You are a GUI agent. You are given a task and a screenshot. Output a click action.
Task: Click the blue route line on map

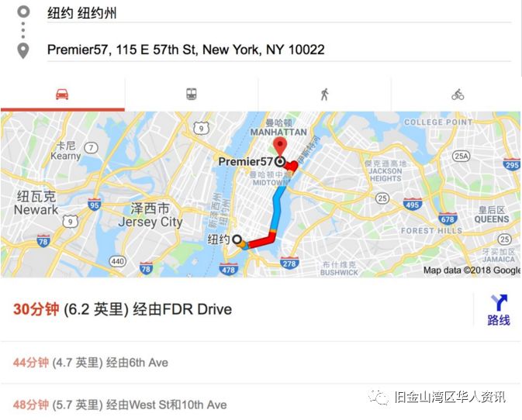pyautogui.click(x=277, y=209)
